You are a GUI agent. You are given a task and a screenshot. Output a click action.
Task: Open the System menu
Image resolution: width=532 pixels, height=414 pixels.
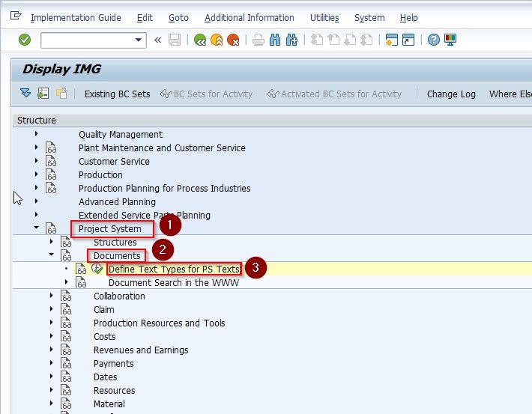pyautogui.click(x=369, y=18)
